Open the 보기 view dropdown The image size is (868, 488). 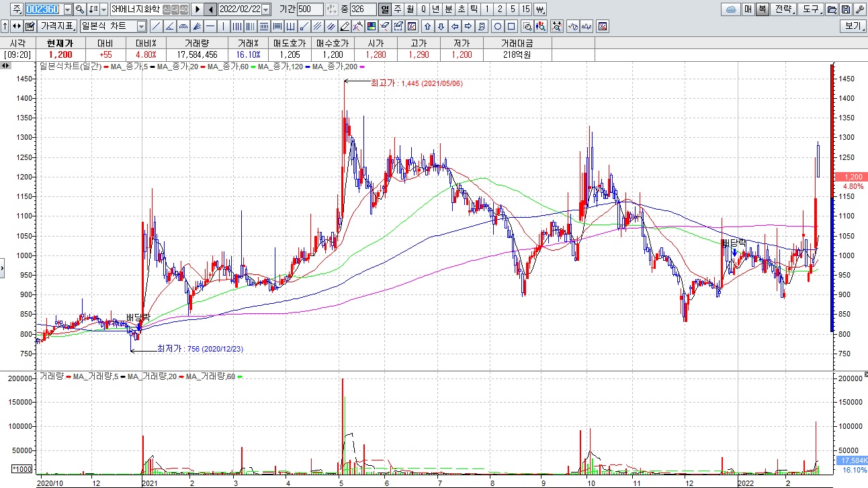point(853,26)
